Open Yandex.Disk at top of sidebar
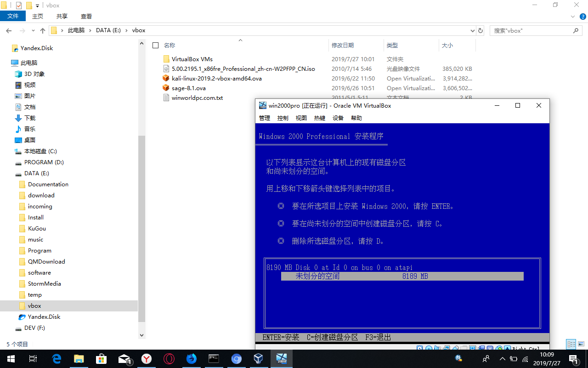Screen dimensions: 588x368 [x=37, y=48]
